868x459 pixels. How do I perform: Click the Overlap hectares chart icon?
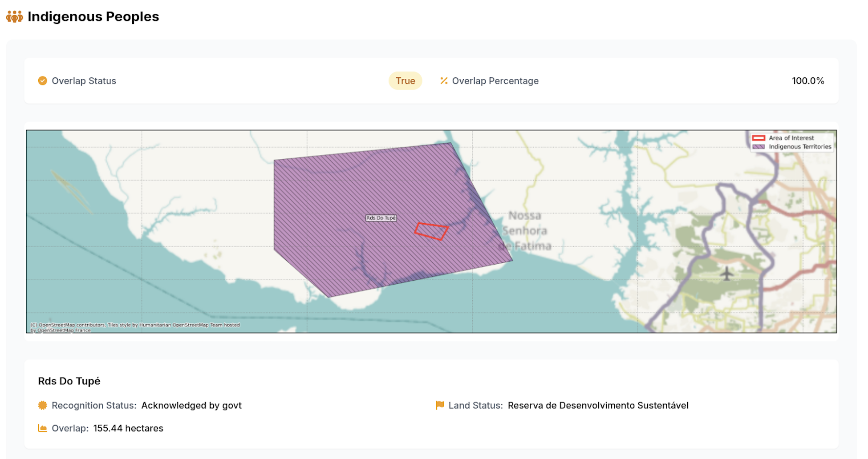coord(42,428)
